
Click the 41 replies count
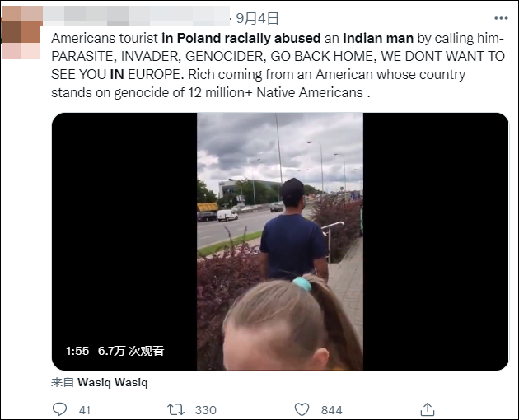[85, 410]
